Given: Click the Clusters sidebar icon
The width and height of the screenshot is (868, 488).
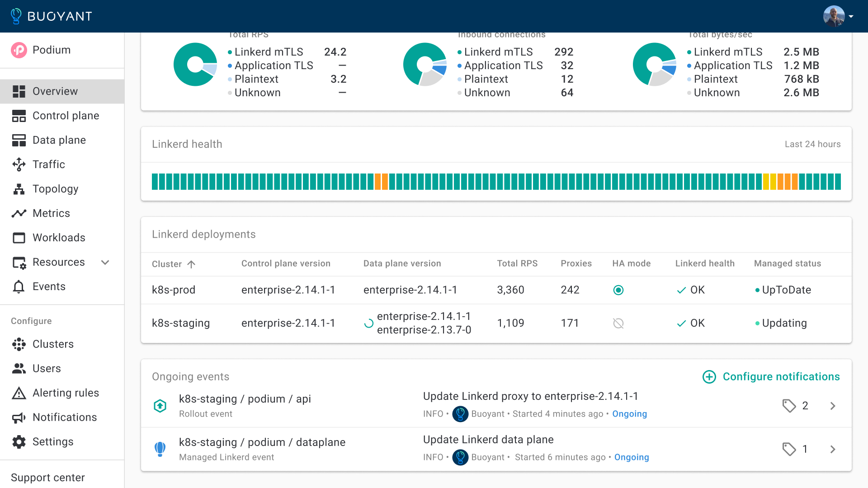Looking at the screenshot, I should pos(19,344).
